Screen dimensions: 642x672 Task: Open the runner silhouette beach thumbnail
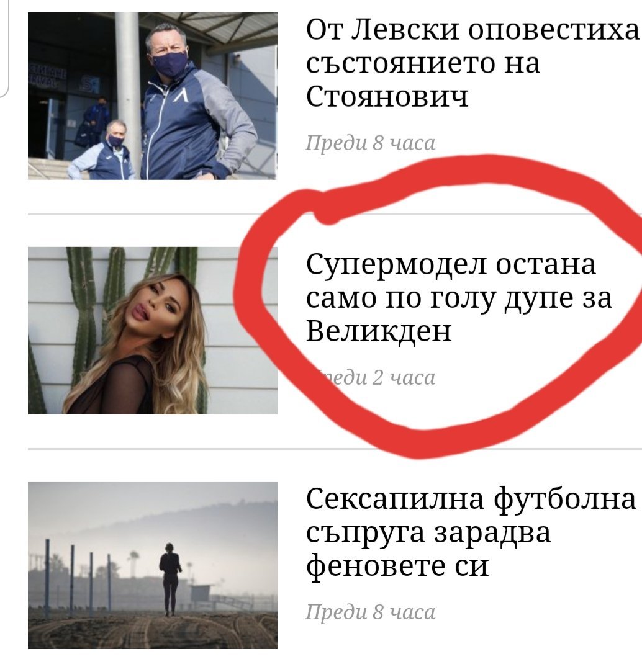tap(152, 565)
